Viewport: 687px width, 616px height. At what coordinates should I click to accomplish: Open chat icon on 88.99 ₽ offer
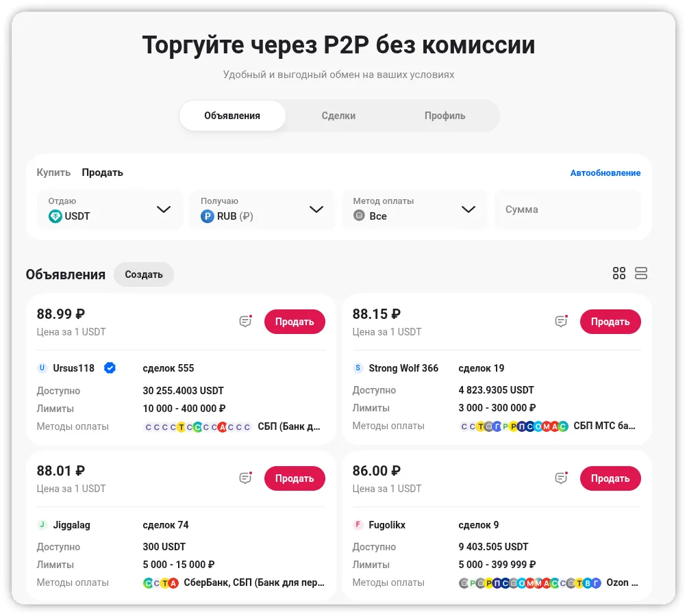245,322
